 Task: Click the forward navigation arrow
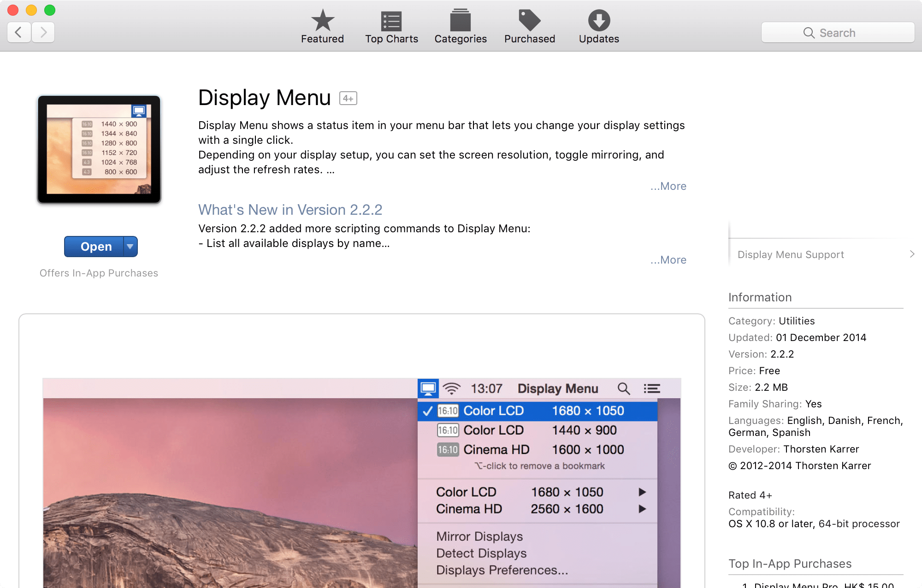[43, 32]
